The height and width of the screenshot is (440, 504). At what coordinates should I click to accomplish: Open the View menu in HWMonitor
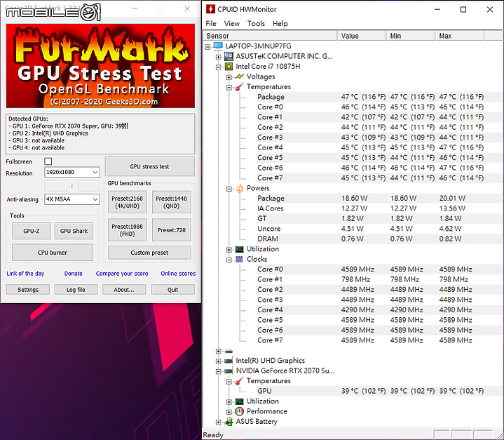tap(232, 23)
